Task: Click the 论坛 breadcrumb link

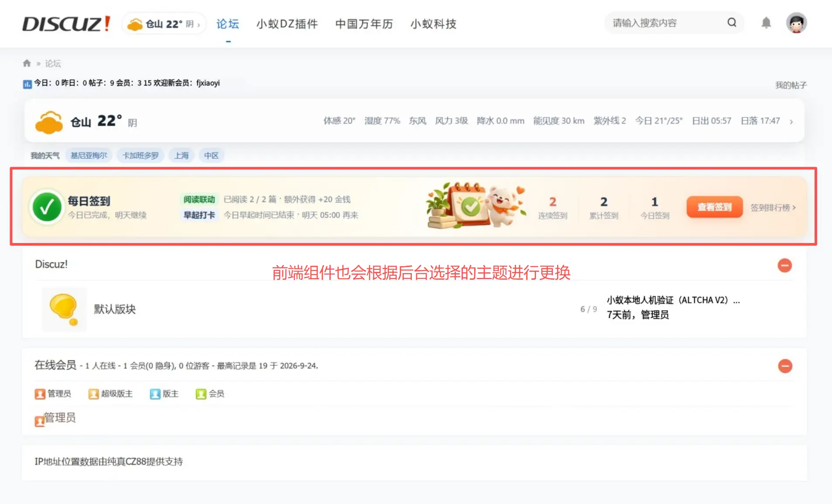Action: tap(53, 63)
